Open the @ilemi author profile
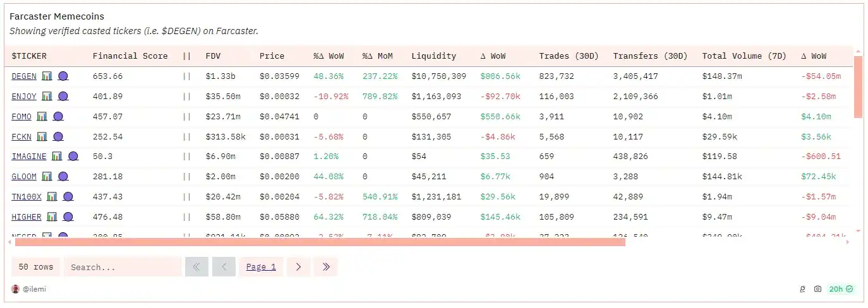868x308 pixels. click(34, 289)
